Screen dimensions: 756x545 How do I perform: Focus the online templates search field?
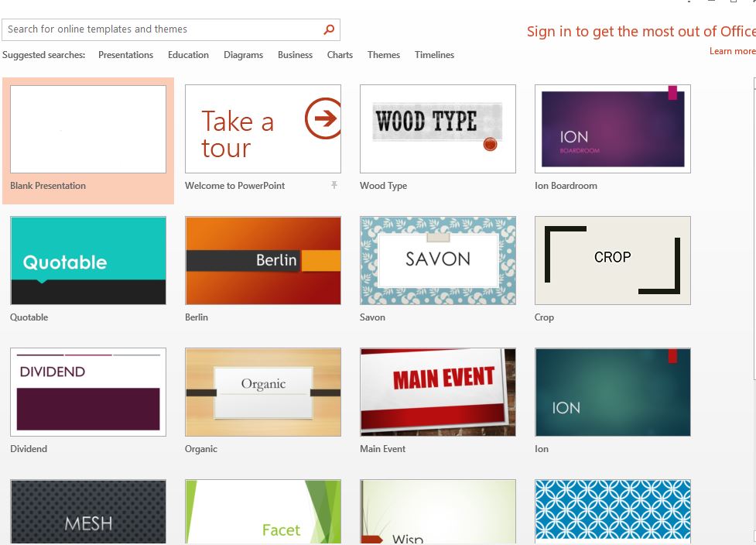click(x=171, y=29)
